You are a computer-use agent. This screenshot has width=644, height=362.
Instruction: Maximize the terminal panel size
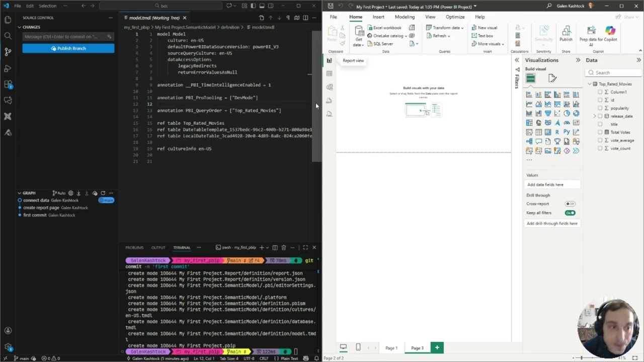(305, 247)
